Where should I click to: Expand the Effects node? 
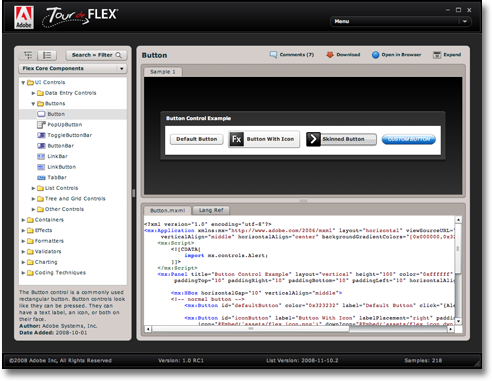coord(23,230)
